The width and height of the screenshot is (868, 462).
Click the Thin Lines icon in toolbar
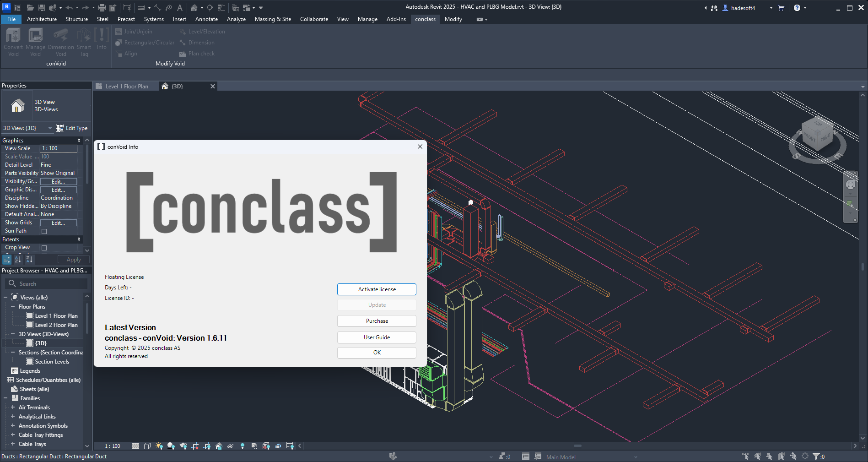click(x=221, y=8)
